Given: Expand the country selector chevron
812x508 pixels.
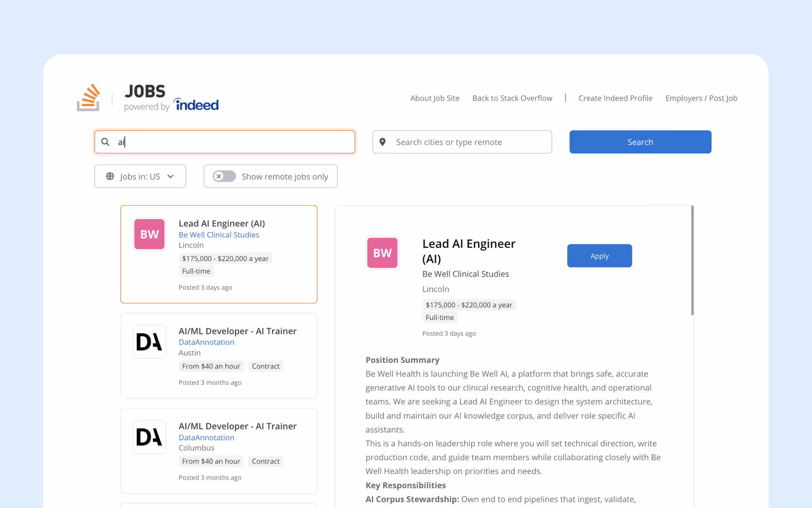Looking at the screenshot, I should (x=171, y=176).
